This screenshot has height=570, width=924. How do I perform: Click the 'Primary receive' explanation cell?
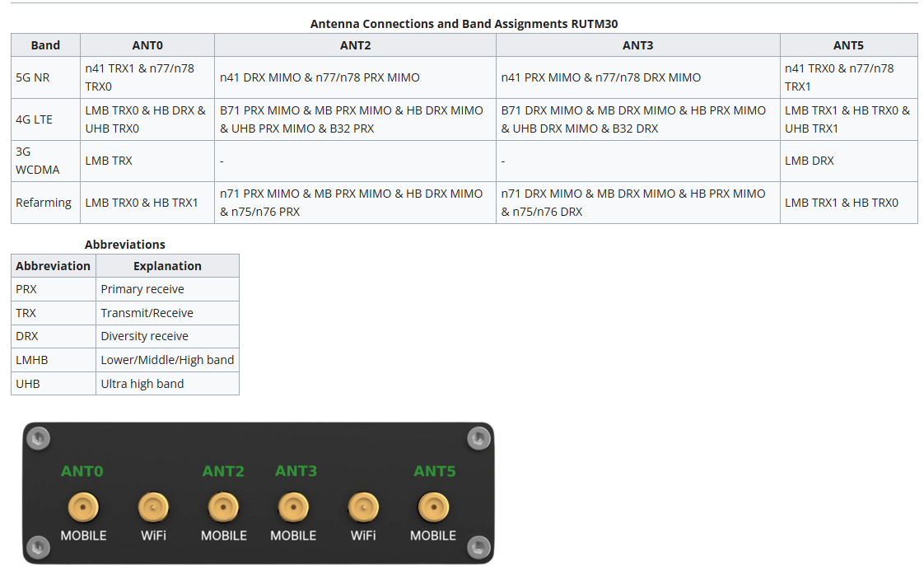[142, 289]
